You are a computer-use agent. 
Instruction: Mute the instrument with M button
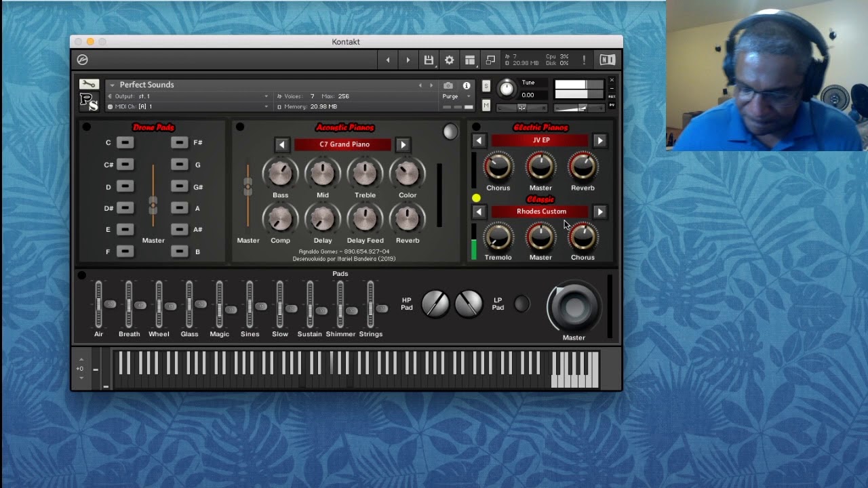[486, 105]
